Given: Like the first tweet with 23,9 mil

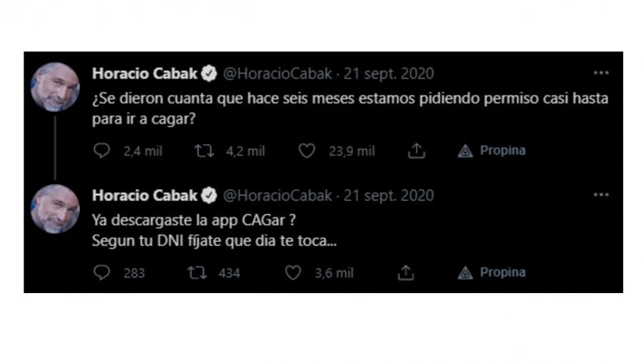Looking at the screenshot, I should point(306,151).
